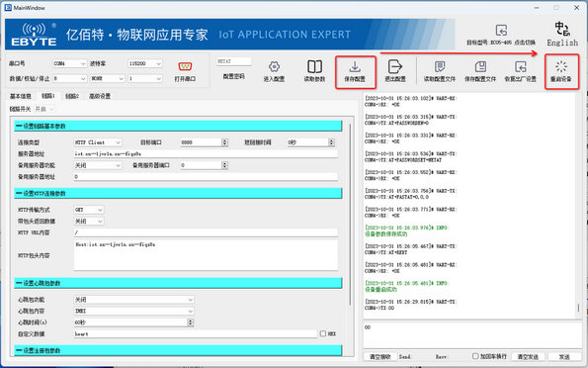Click the 退出配置 exit icon
Image resolution: width=588 pixels, height=368 pixels.
(395, 67)
